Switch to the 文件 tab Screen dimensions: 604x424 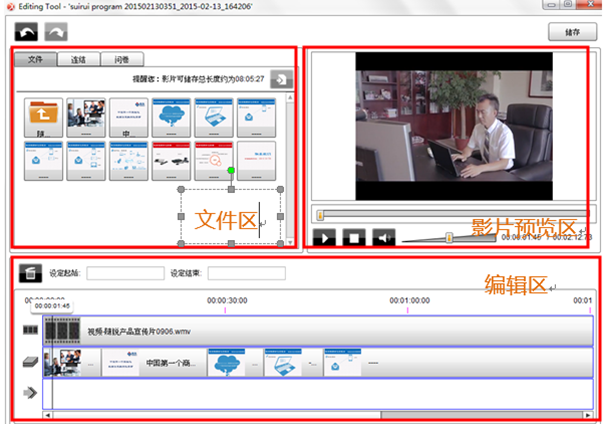(36, 59)
